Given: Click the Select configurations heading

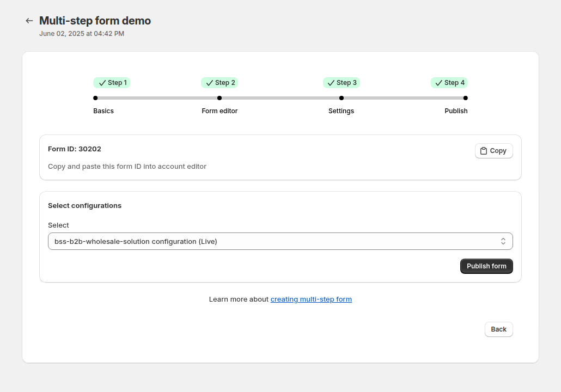Looking at the screenshot, I should [x=85, y=206].
